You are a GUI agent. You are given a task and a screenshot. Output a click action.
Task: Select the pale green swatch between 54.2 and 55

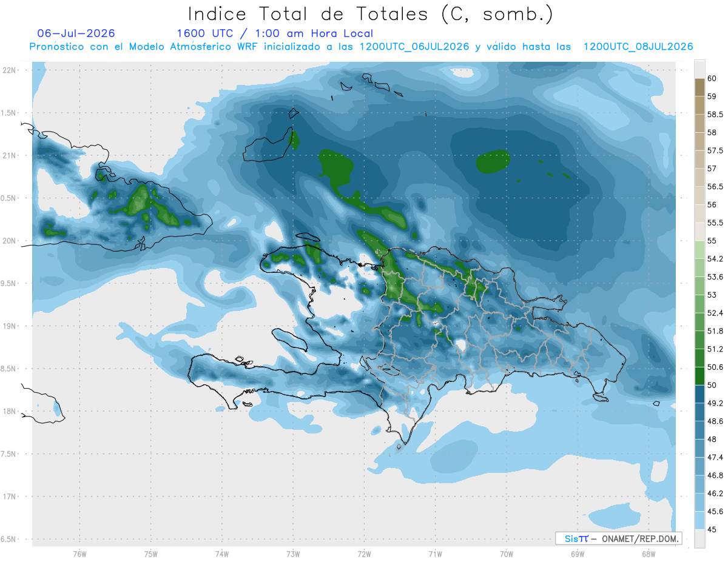[699, 250]
